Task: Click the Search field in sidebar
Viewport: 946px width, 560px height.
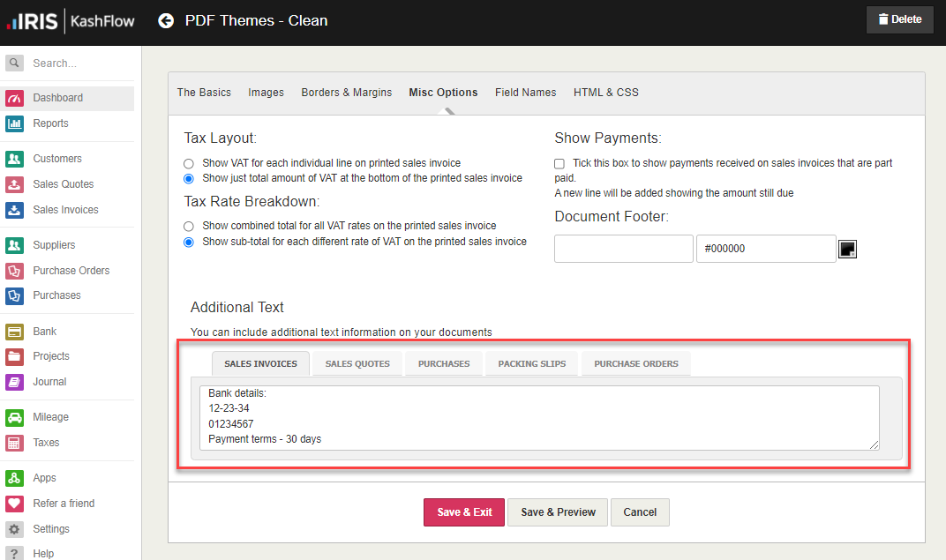Action: tap(79, 63)
